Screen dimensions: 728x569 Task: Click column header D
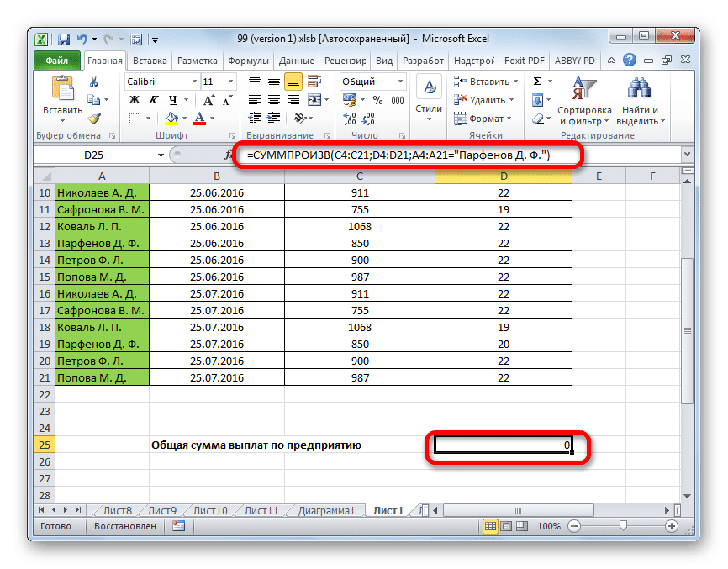tap(504, 176)
